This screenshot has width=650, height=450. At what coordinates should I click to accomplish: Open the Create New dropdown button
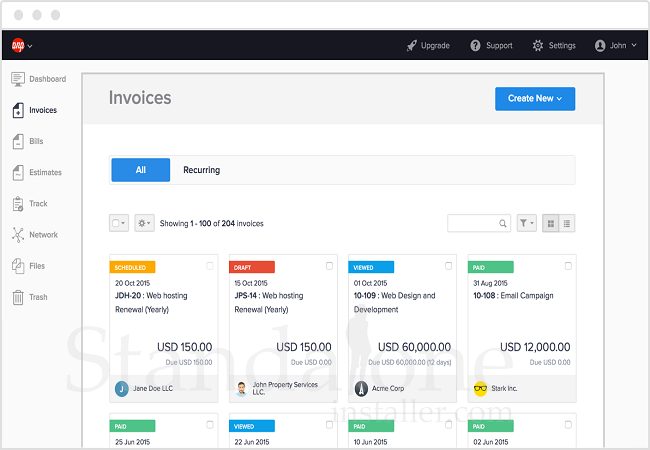535,99
